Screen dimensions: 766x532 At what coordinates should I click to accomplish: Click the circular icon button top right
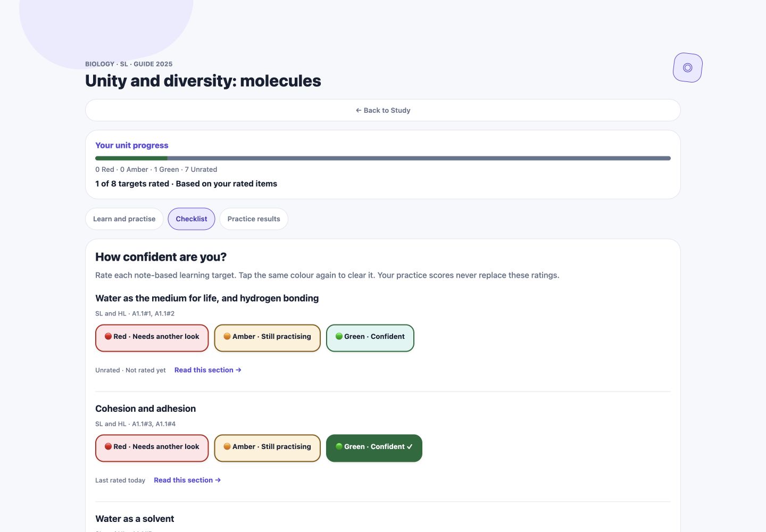click(x=688, y=68)
